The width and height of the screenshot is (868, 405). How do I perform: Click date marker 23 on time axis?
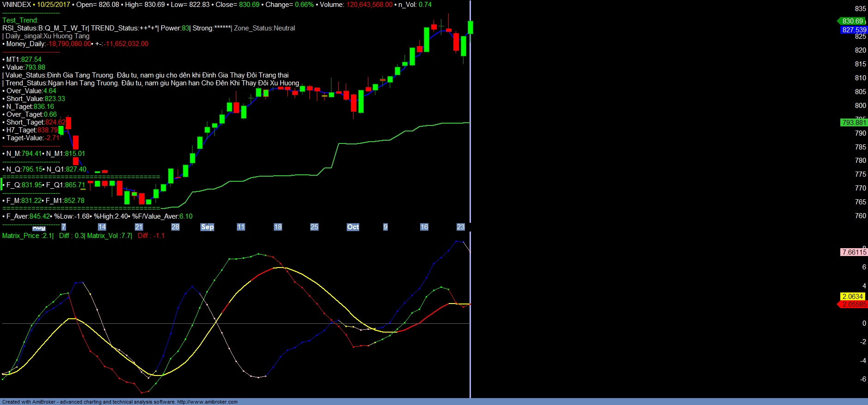(x=460, y=227)
